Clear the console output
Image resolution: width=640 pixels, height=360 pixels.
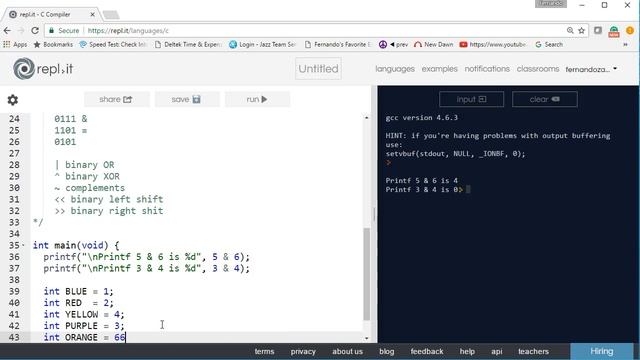coord(544,99)
